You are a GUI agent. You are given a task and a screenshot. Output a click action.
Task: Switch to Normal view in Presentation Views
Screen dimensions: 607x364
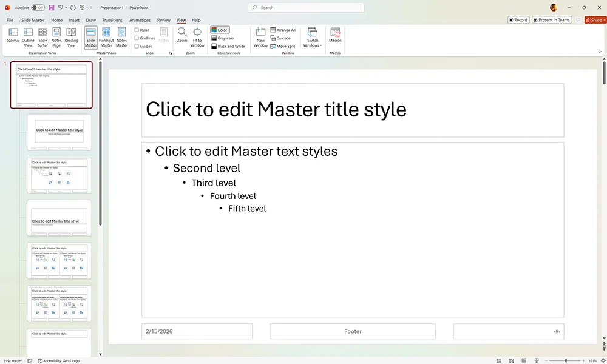click(x=13, y=36)
